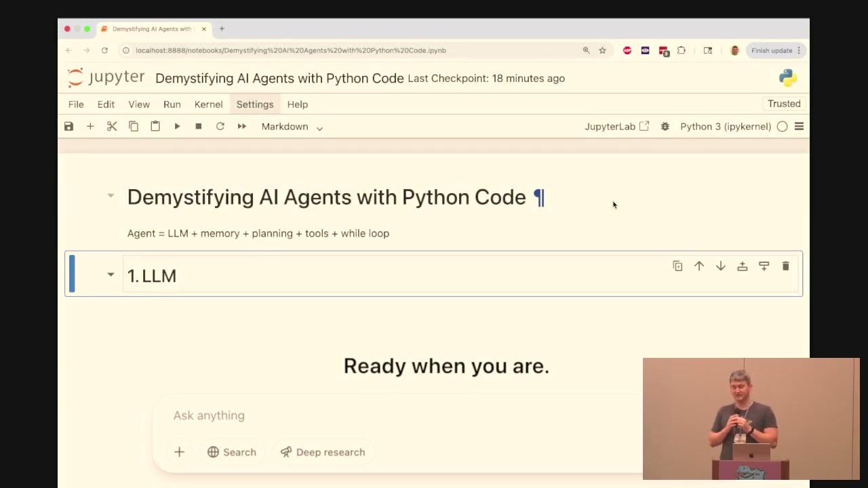Rename notebook by clicking its title

[x=279, y=78]
